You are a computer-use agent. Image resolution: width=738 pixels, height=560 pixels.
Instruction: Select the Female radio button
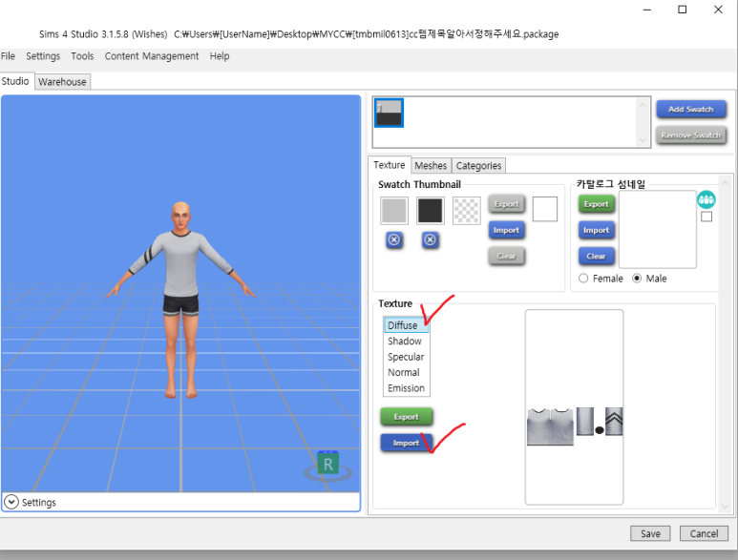583,279
